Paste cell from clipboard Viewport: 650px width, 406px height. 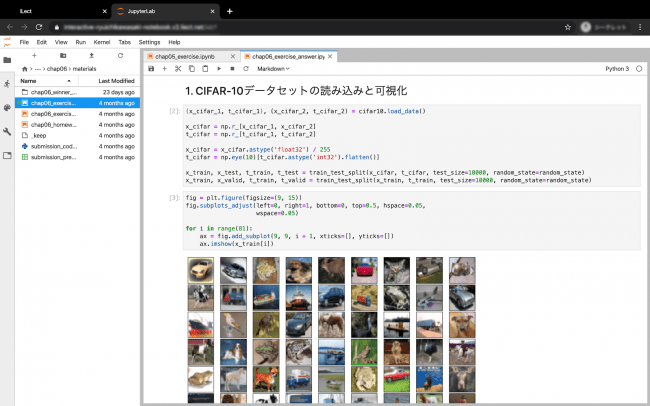pos(205,68)
